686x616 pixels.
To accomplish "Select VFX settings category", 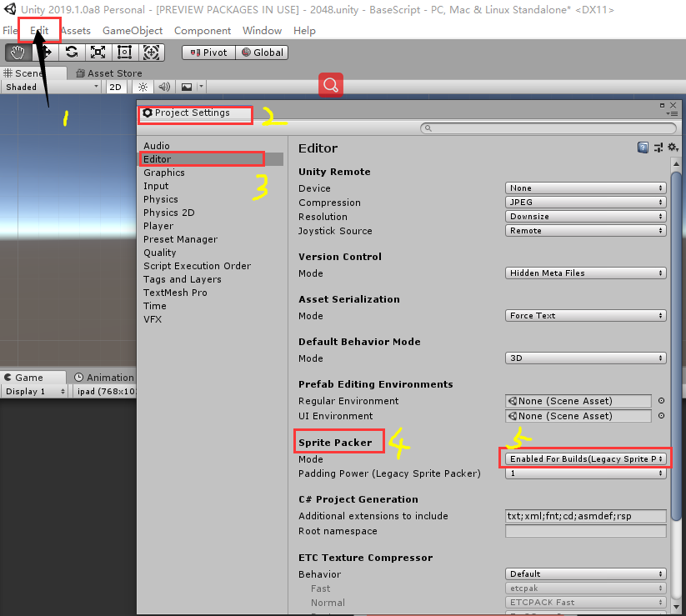I will pos(153,319).
